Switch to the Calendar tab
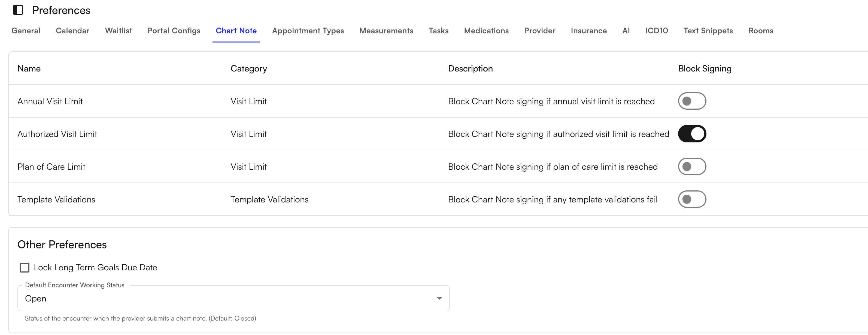This screenshot has height=335, width=868. pyautogui.click(x=72, y=31)
